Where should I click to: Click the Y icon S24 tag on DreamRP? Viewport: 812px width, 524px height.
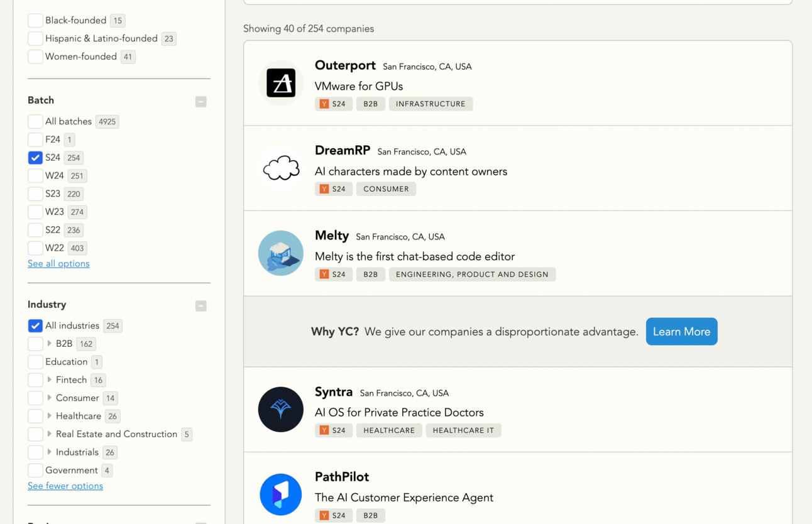[x=334, y=188]
